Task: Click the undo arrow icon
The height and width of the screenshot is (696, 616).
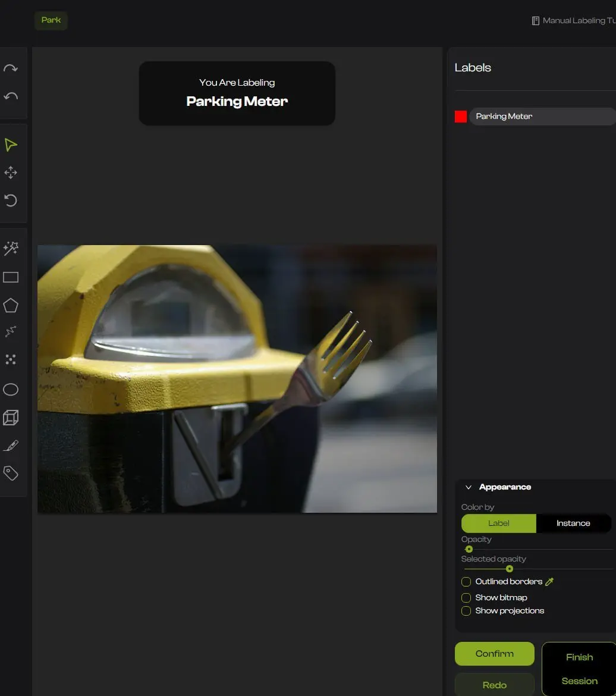Action: [x=11, y=96]
